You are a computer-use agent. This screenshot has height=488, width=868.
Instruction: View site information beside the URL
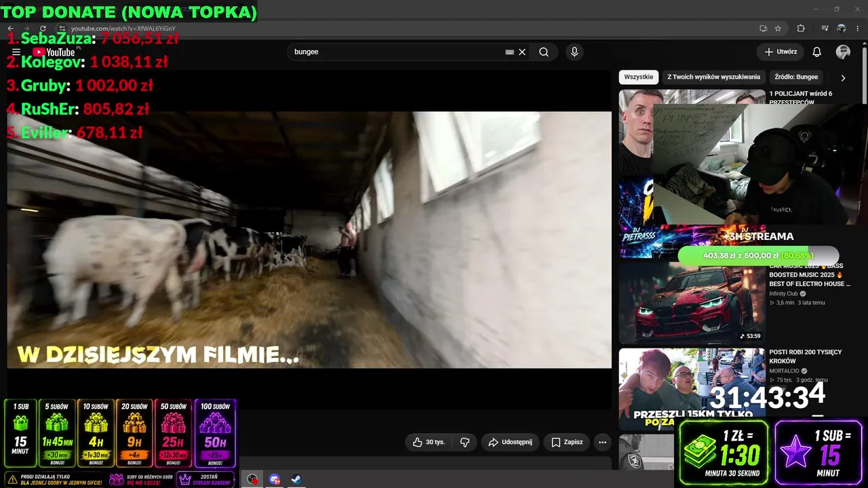(x=62, y=28)
